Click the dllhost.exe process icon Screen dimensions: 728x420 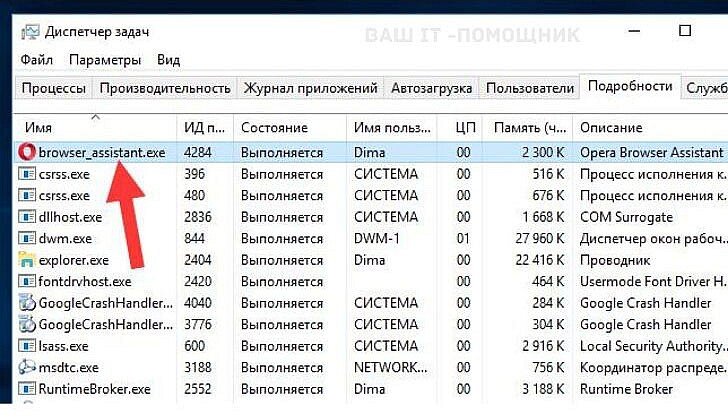[27, 217]
